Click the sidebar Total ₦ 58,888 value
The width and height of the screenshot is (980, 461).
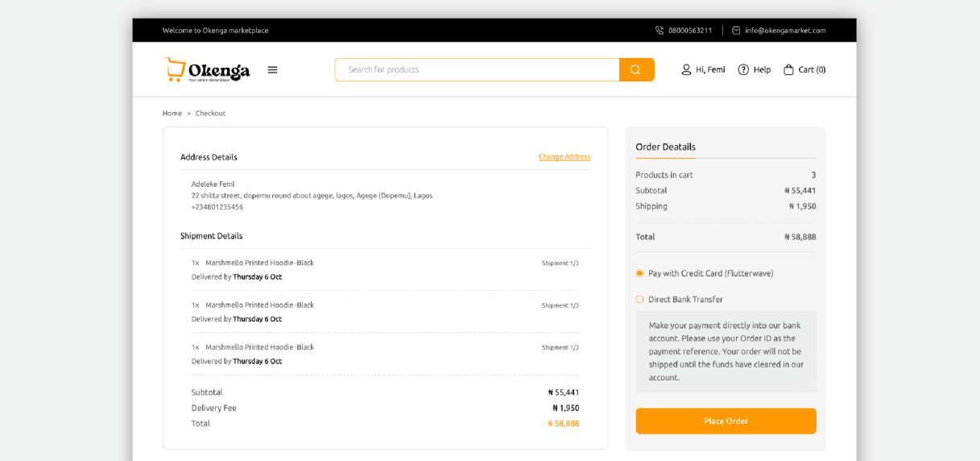point(800,237)
